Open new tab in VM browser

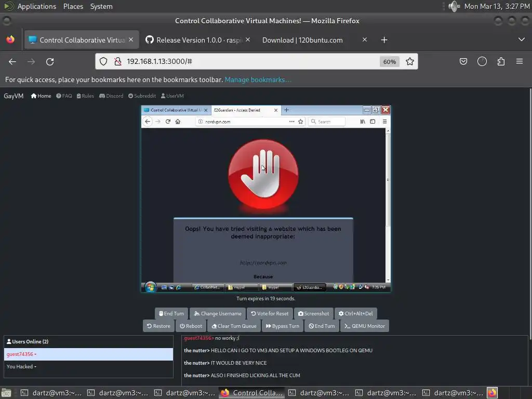(287, 110)
